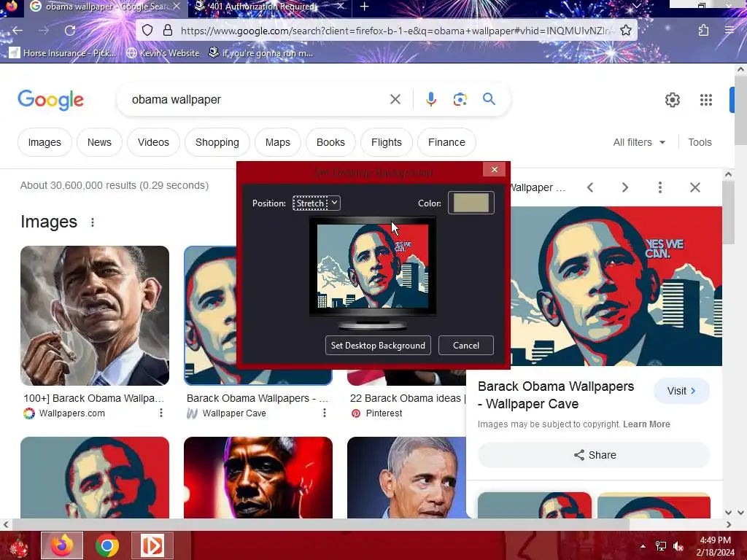747x560 pixels.
Task: Open the preview panel three-dot options menu
Action: pos(659,187)
